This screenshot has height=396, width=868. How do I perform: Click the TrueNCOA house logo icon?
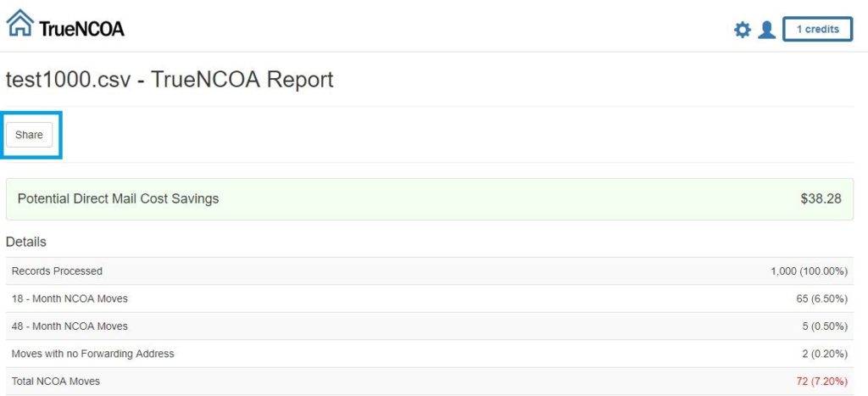pyautogui.click(x=20, y=23)
